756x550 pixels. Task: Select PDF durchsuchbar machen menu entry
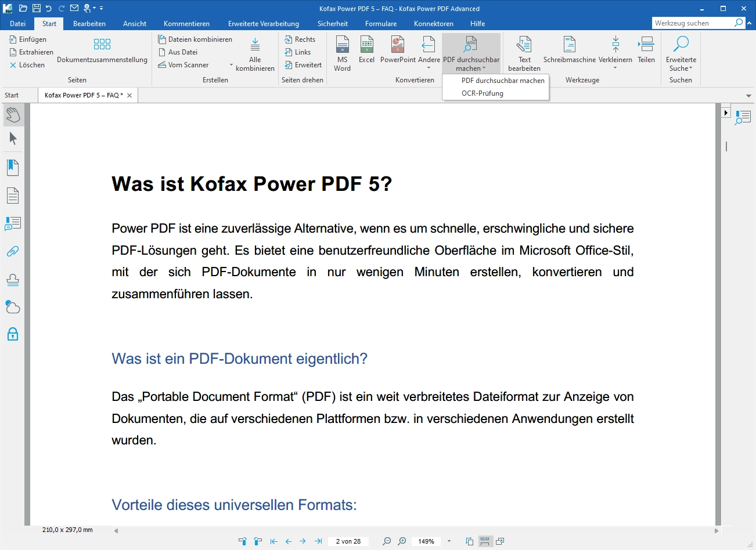(x=496, y=81)
